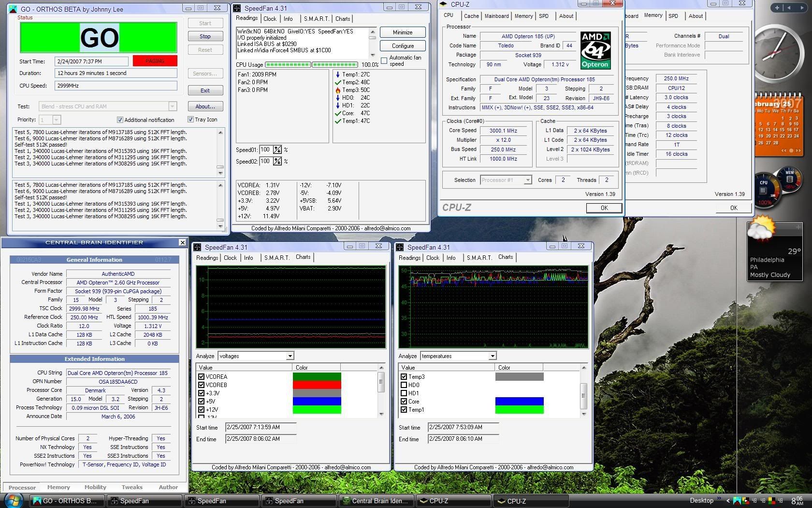Uncheck VCOREA in voltages chart list
The width and height of the screenshot is (812, 508).
pos(201,377)
